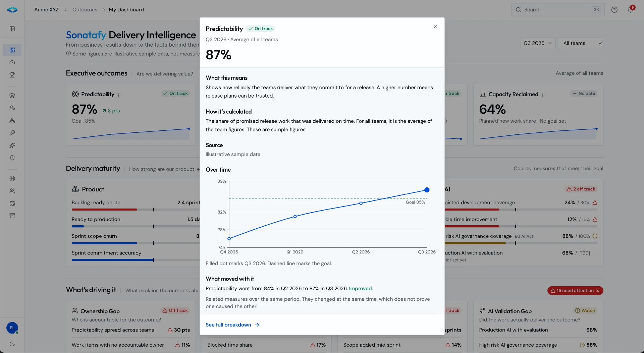This screenshot has height=353, width=644.
Task: Open the Q3 2026 quarter dropdown
Action: tap(538, 43)
